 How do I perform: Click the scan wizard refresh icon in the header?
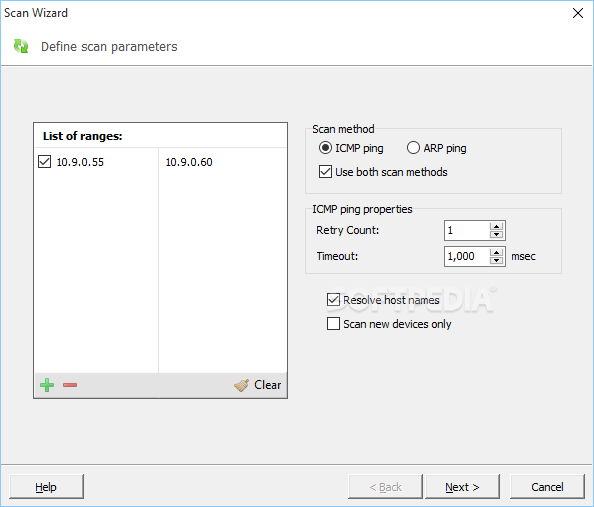[x=21, y=46]
